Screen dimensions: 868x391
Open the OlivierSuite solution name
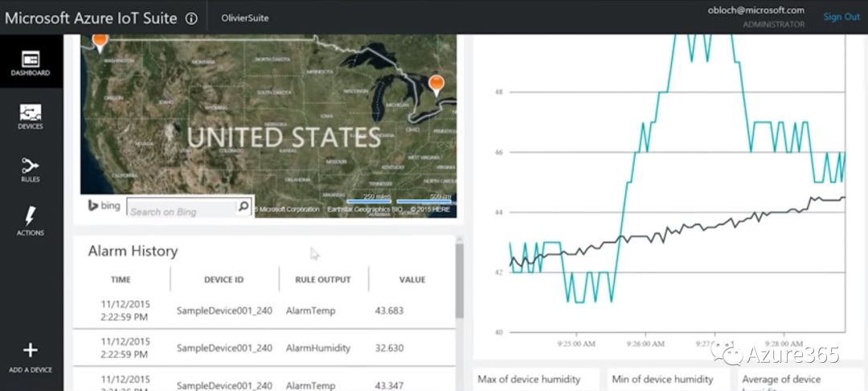pyautogui.click(x=245, y=18)
